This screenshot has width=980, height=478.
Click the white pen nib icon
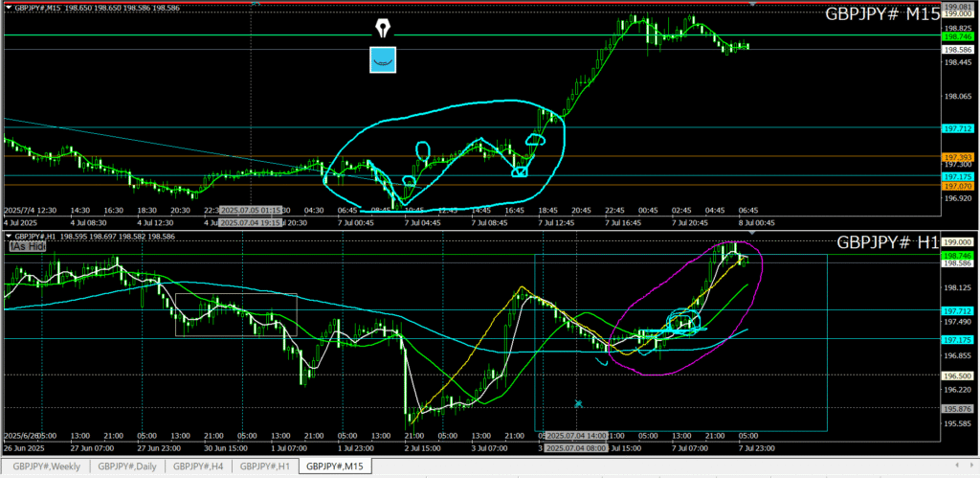coord(385,27)
